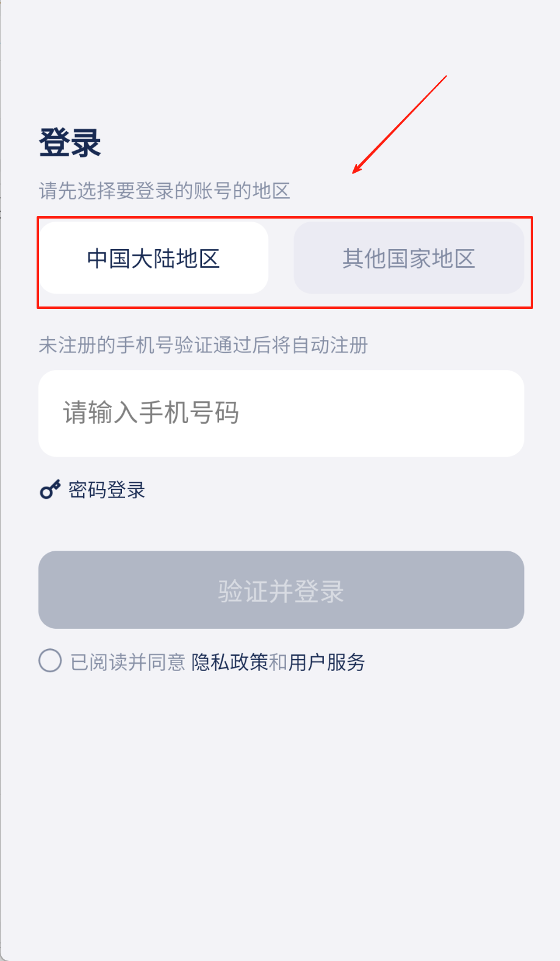Click the 请先选择要登录的账号的地区 hint text
The height and width of the screenshot is (961, 560).
164,191
